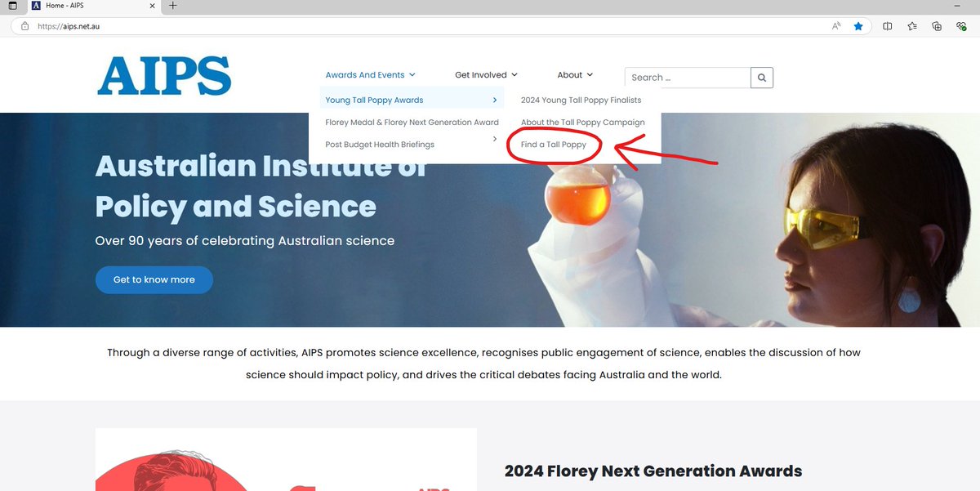The width and height of the screenshot is (980, 491).
Task: Click the scientist hero banner image
Action: 490,220
